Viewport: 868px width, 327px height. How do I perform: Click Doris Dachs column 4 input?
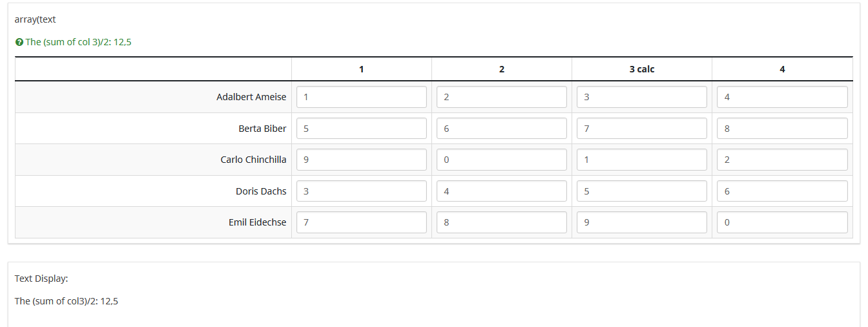tap(782, 191)
